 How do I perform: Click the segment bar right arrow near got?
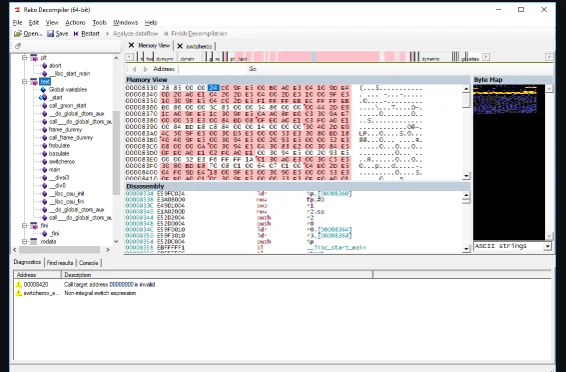[x=486, y=57]
